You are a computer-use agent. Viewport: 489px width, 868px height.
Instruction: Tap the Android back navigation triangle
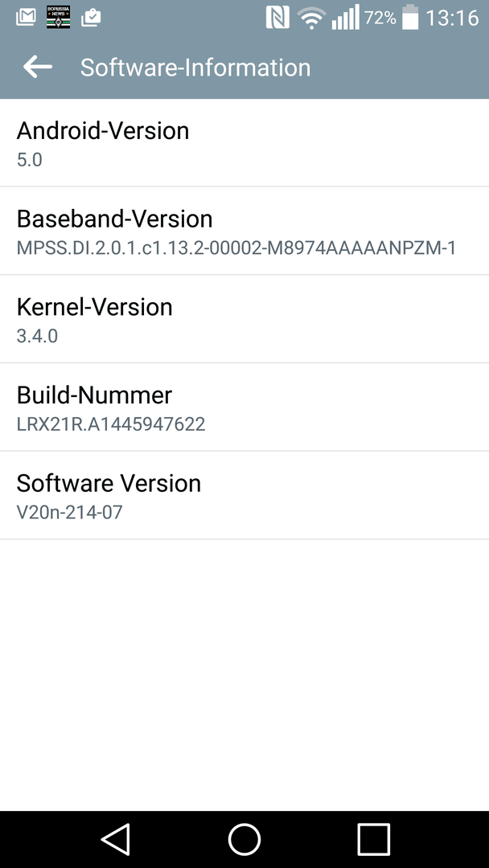[x=116, y=839]
